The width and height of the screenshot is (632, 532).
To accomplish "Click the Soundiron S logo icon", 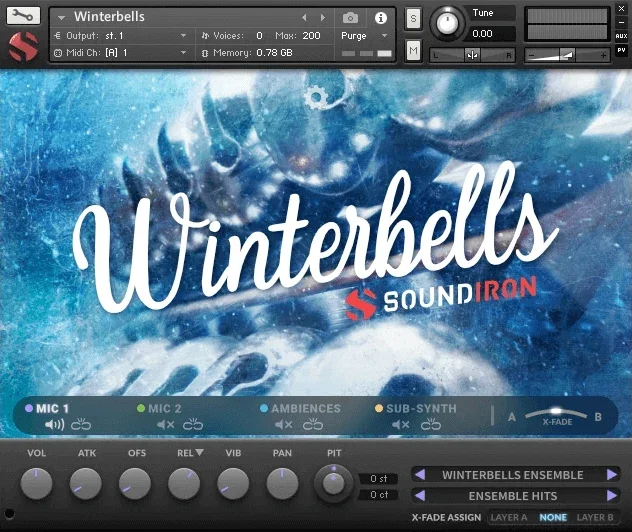I will [23, 47].
